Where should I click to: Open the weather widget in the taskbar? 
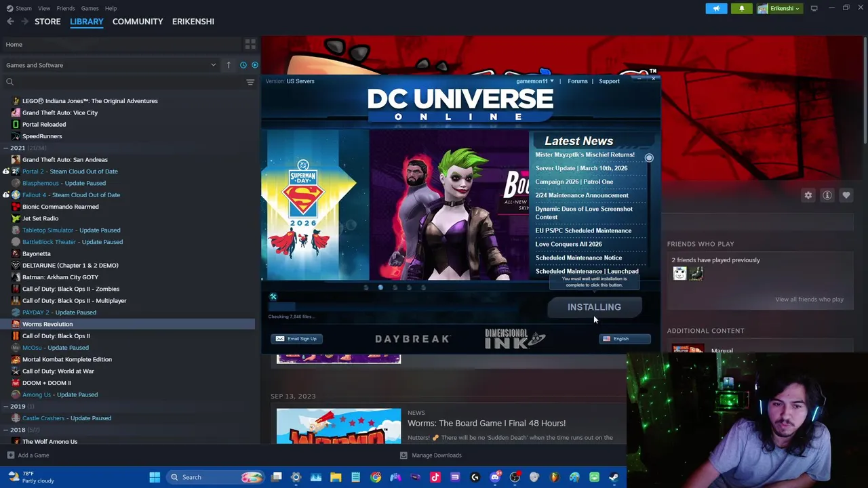tap(31, 477)
